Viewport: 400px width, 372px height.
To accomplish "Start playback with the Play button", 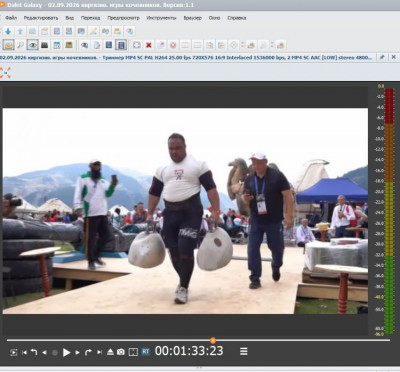I will (x=66, y=352).
